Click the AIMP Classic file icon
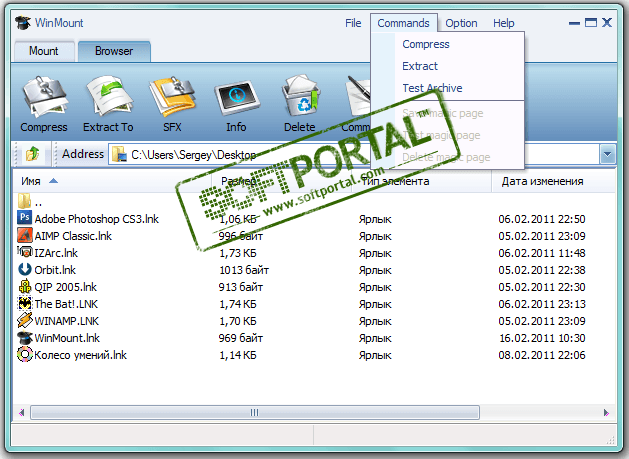The width and height of the screenshot is (629, 459). pos(24,235)
